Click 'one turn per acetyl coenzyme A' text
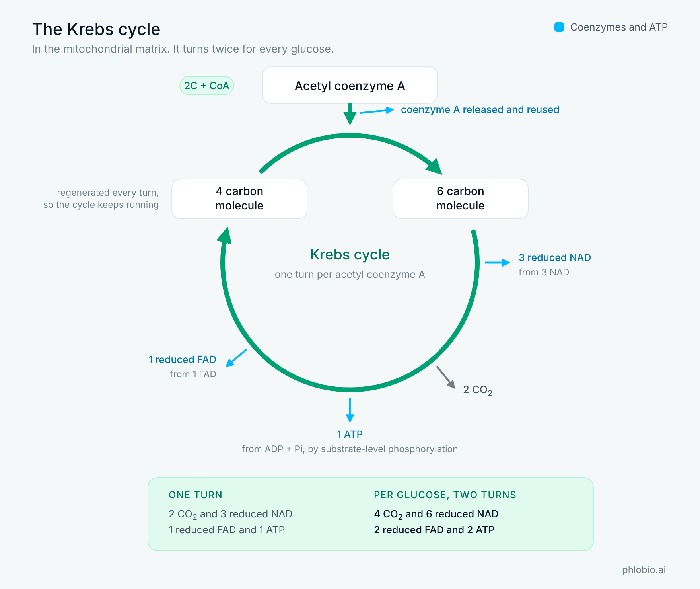 pos(350,274)
